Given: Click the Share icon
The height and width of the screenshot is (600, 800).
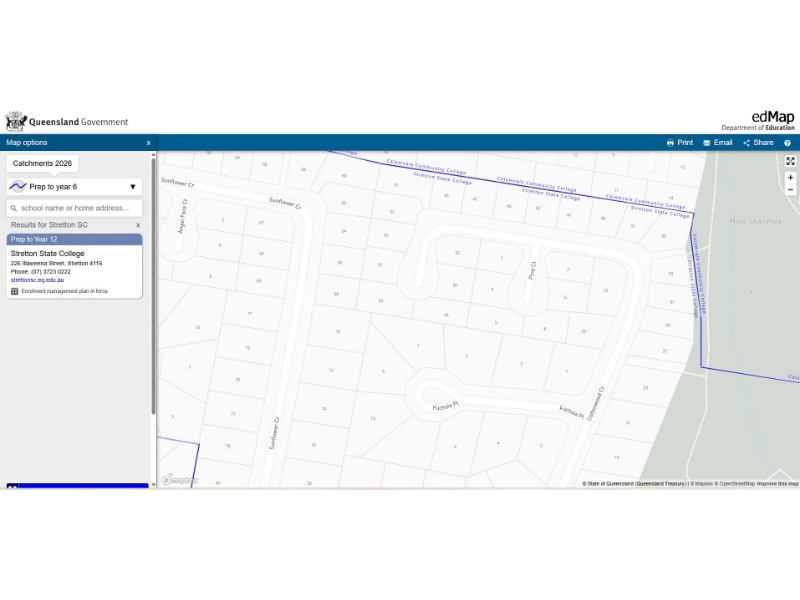Looking at the screenshot, I should (x=747, y=143).
